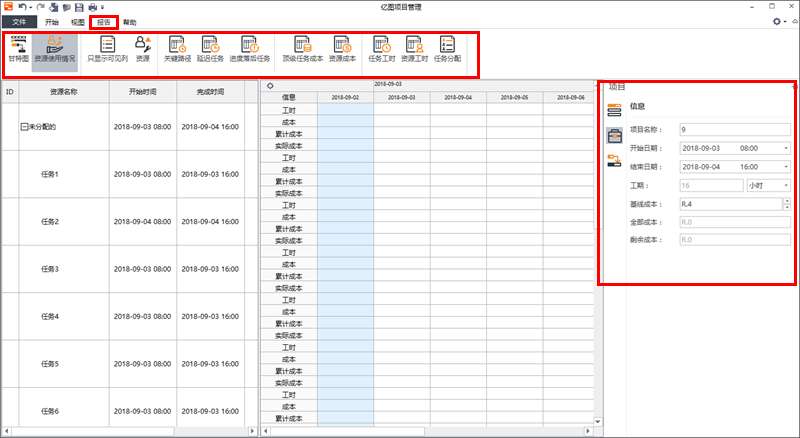Click the 项目名称 input field
The height and width of the screenshot is (438, 800).
point(735,130)
